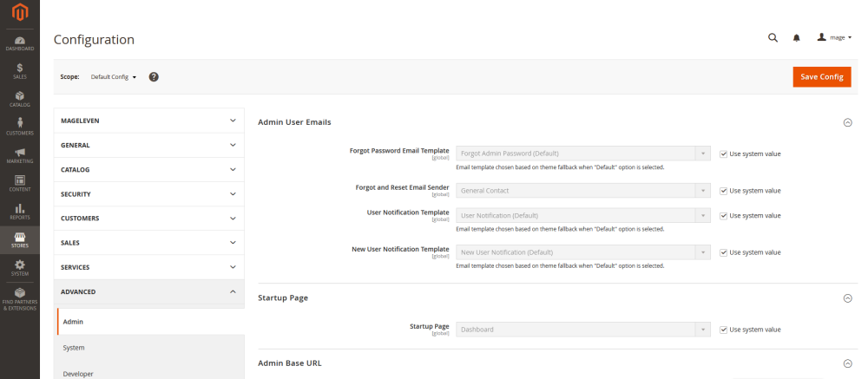Image resolution: width=868 pixels, height=379 pixels.
Task: Toggle Use system value for New User Notification Template
Action: (723, 252)
